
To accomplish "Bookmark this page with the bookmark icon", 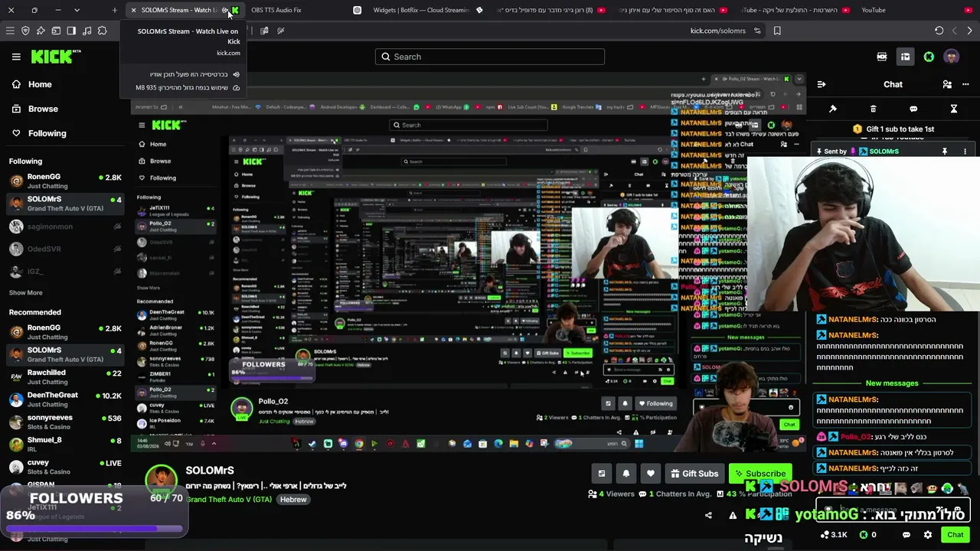I will click(x=777, y=31).
